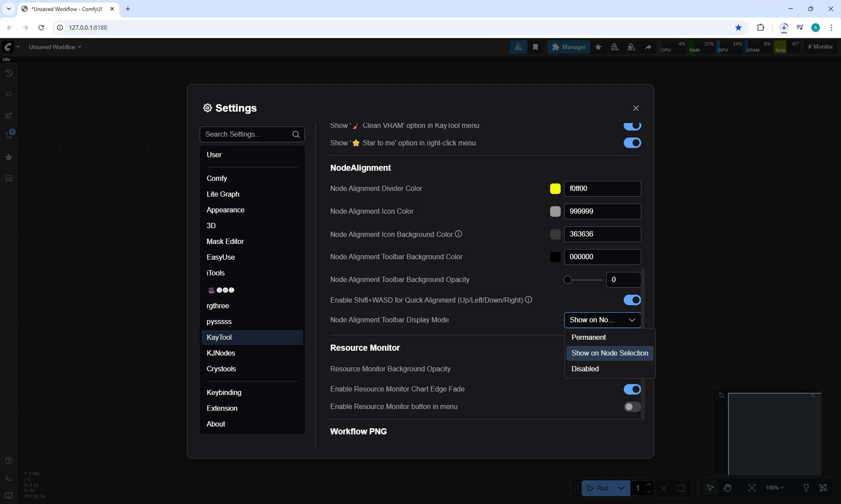Image resolution: width=841 pixels, height=504 pixels.
Task: Expand the Run button dropdown arrow
Action: point(621,488)
